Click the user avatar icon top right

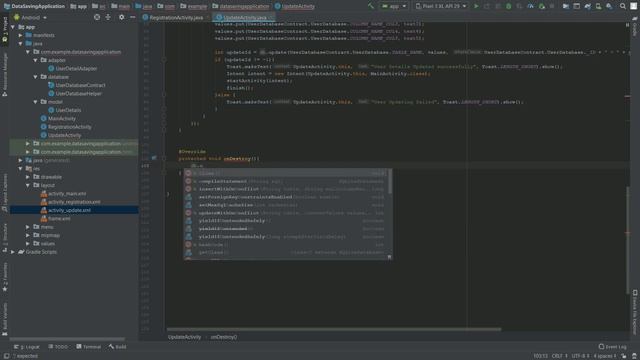(633, 6)
